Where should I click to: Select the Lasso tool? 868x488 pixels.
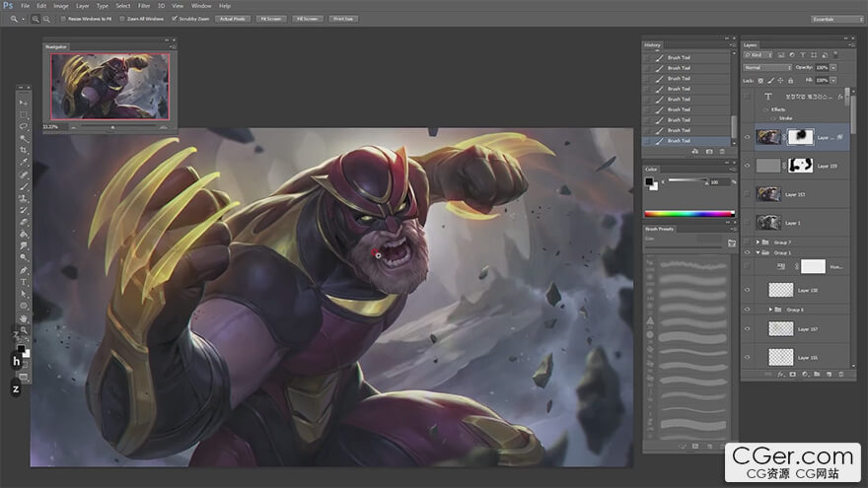(24, 126)
